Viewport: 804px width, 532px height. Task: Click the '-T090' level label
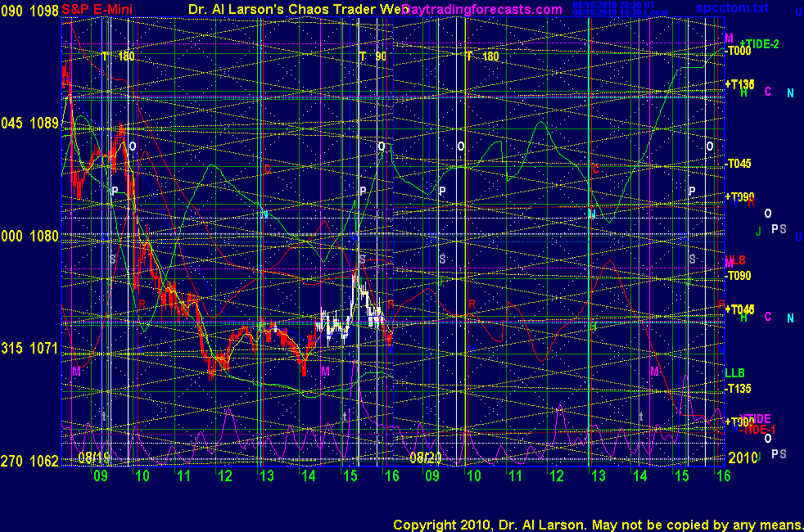pyautogui.click(x=738, y=276)
